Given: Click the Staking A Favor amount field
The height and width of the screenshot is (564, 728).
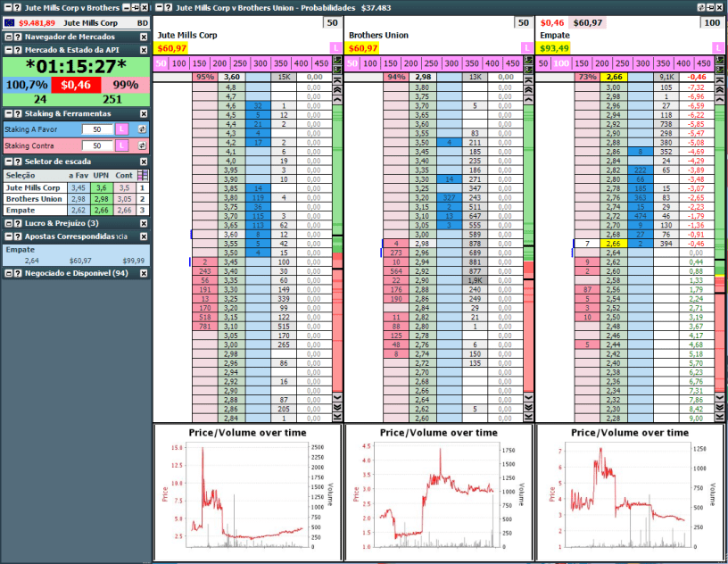Looking at the screenshot, I should click(97, 129).
